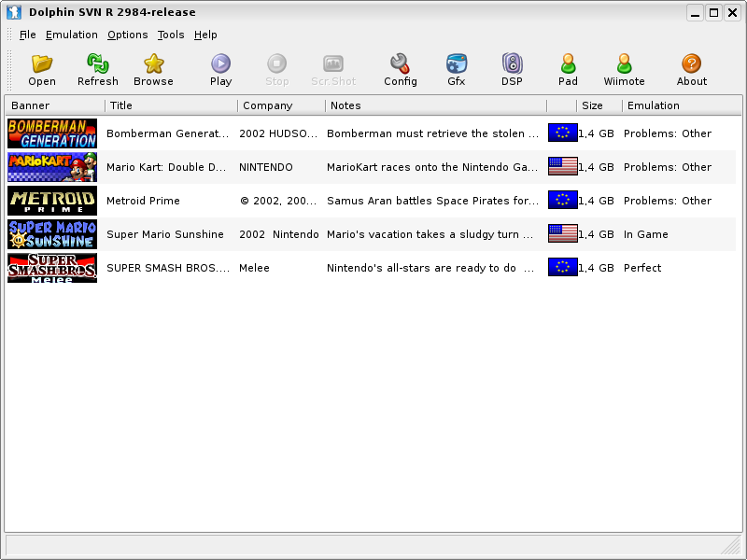Select the Bomberman Generation banner
This screenshot has height=560, width=747.
coord(52,133)
